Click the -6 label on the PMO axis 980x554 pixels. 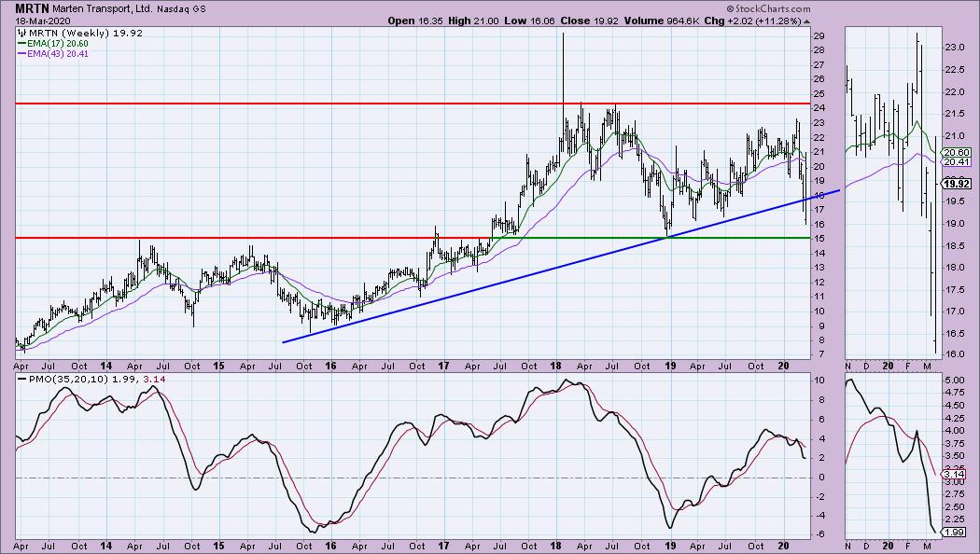[x=819, y=535]
